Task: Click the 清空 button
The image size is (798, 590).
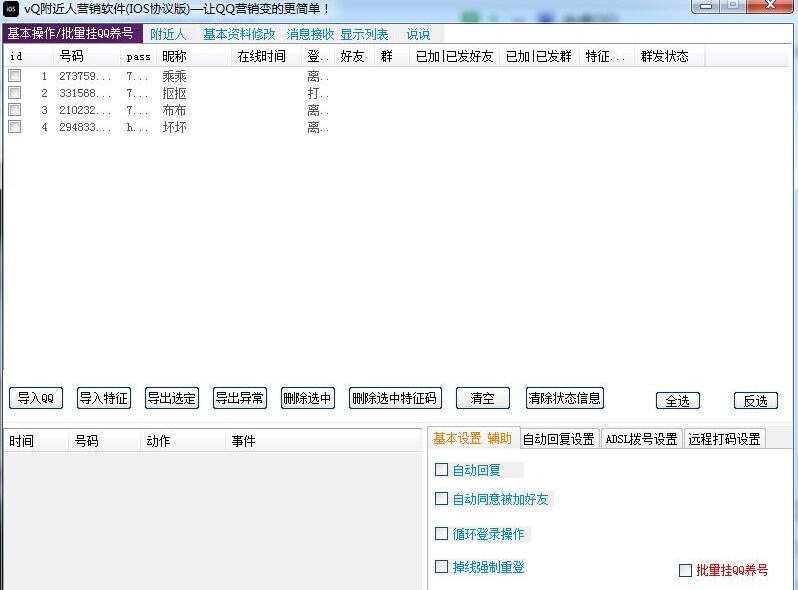Action: pos(483,398)
